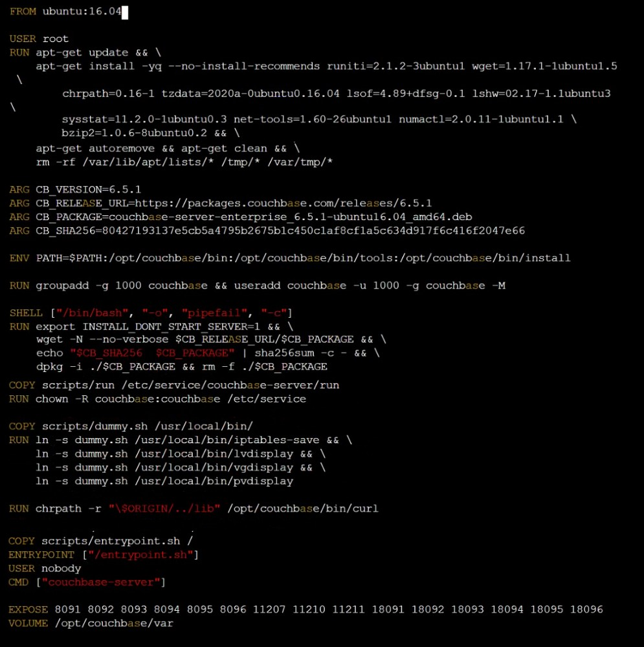Click 'bzip2=1.0.6-8ubuntu0.2' package text
Screen dimensions: 644x647
click(134, 133)
